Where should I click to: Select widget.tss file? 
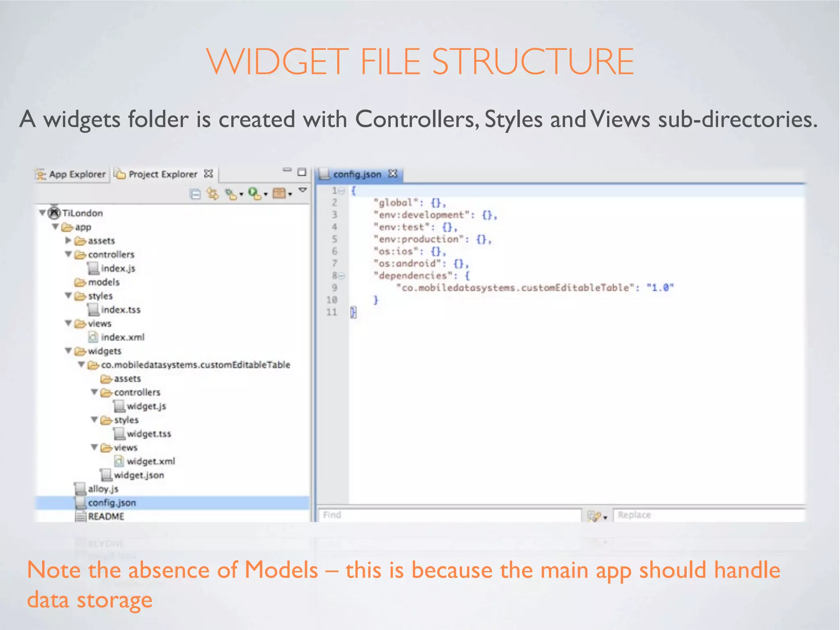pos(149,434)
